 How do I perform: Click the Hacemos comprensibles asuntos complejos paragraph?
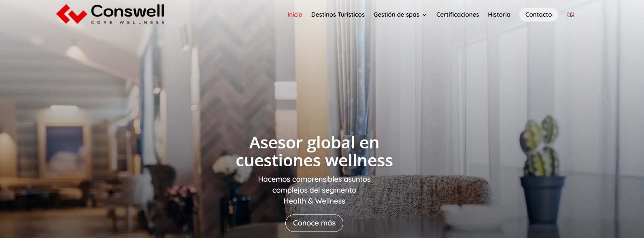[314, 190]
